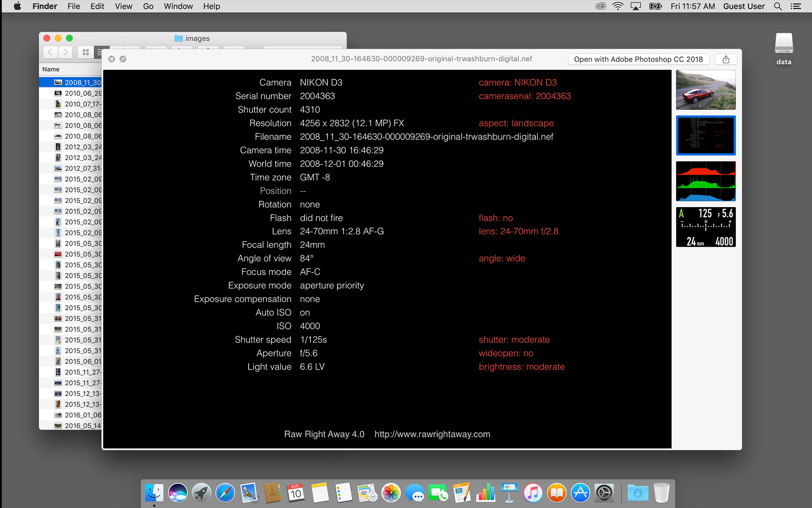The height and width of the screenshot is (508, 812).
Task: Select the file starting 2008_11_30
Action: (x=71, y=83)
